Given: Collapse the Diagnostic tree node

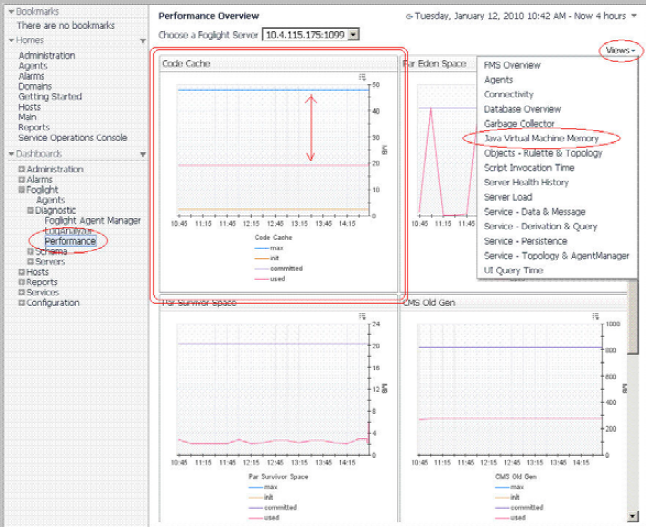Looking at the screenshot, I should click(x=31, y=211).
